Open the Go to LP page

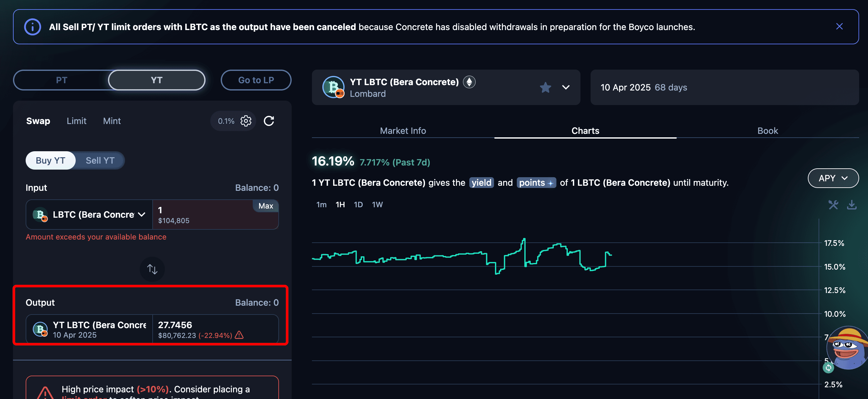click(256, 80)
